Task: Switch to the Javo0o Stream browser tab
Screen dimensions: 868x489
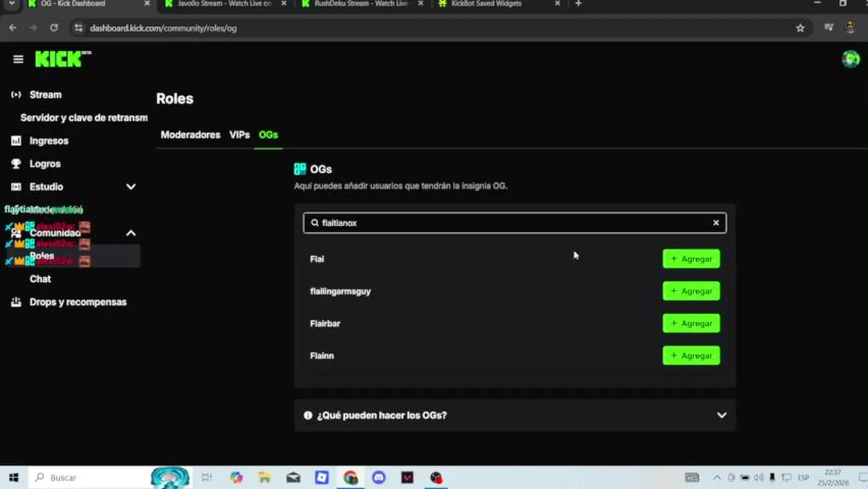Action: (224, 3)
